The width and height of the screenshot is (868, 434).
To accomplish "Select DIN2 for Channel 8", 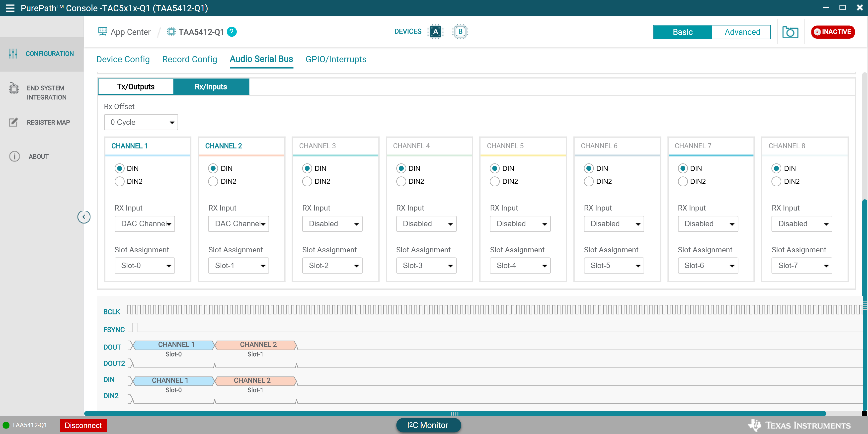I will (x=776, y=182).
